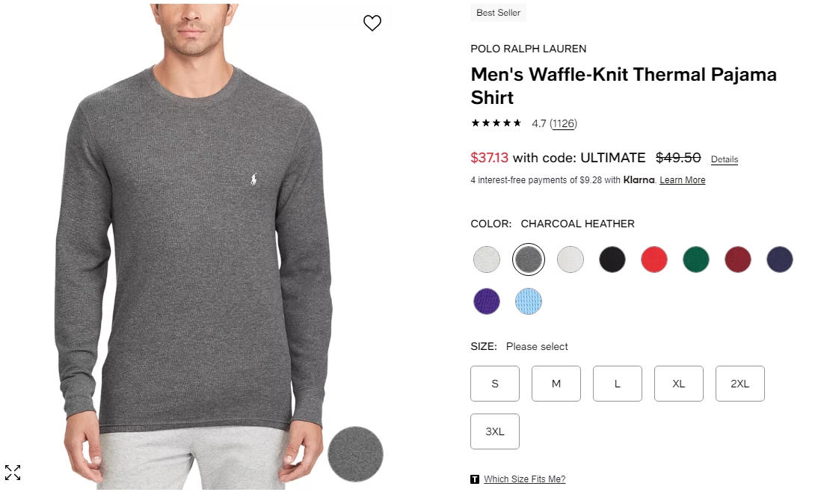Viewport: 818px width, 504px height.
Task: Choose the navy color swatch
Action: (779, 259)
